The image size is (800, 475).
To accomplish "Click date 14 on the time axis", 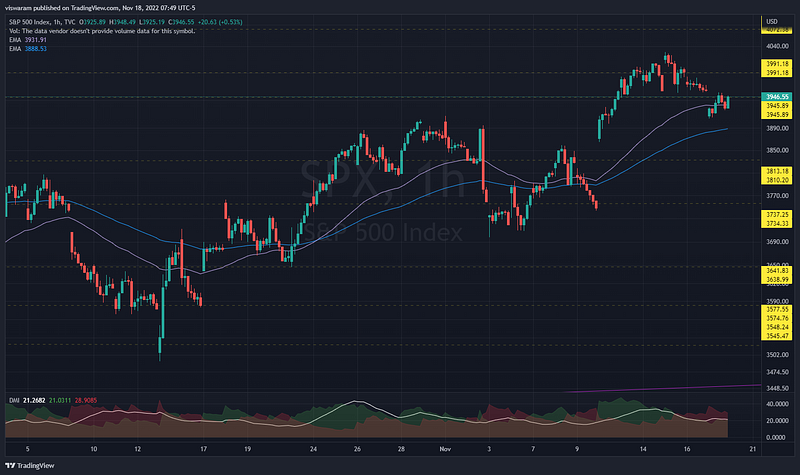I will pyautogui.click(x=643, y=449).
